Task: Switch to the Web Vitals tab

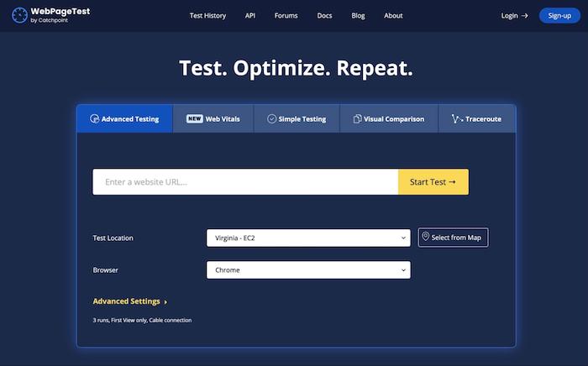Action: tap(213, 118)
